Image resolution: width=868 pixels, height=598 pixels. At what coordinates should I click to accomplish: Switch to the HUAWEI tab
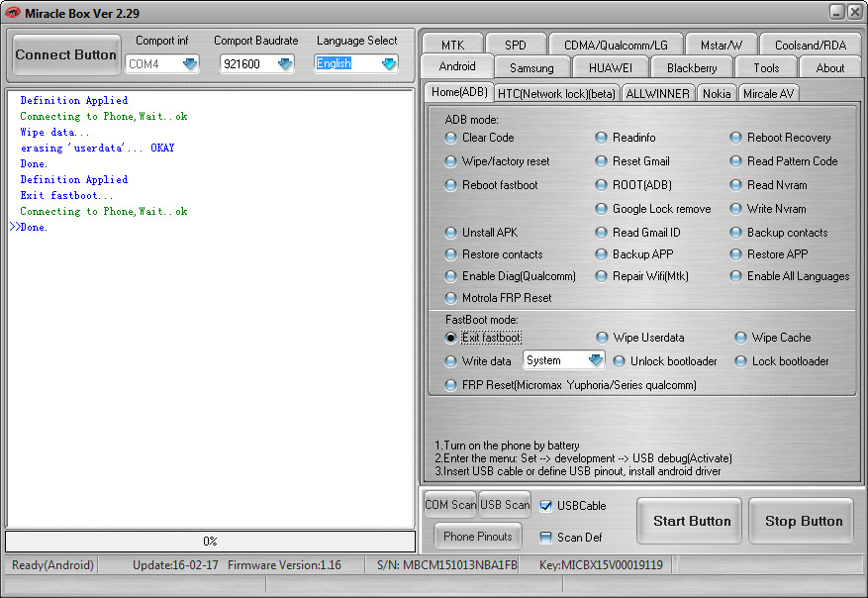point(610,68)
